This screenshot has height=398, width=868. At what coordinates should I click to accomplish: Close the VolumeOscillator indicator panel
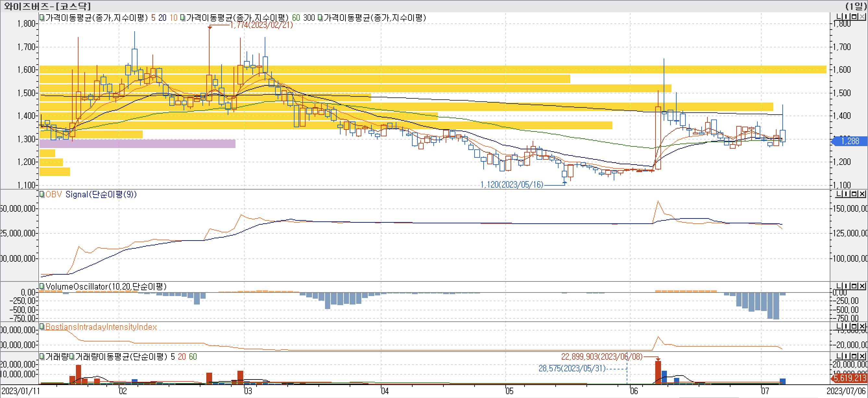click(x=862, y=286)
